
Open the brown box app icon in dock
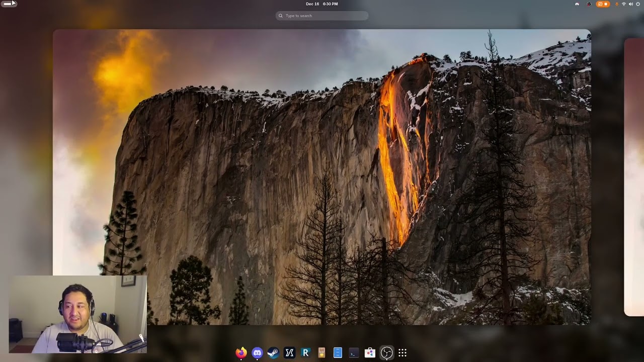[x=321, y=353]
